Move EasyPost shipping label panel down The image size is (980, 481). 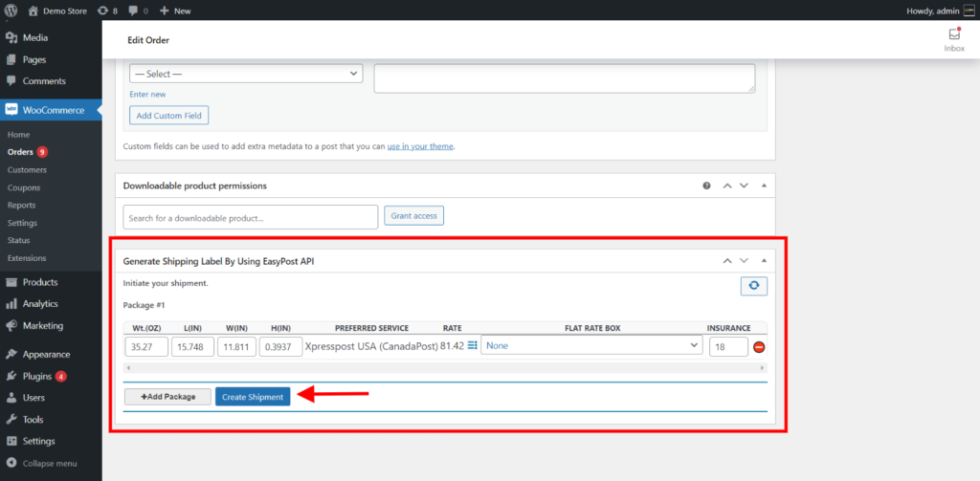(x=744, y=260)
